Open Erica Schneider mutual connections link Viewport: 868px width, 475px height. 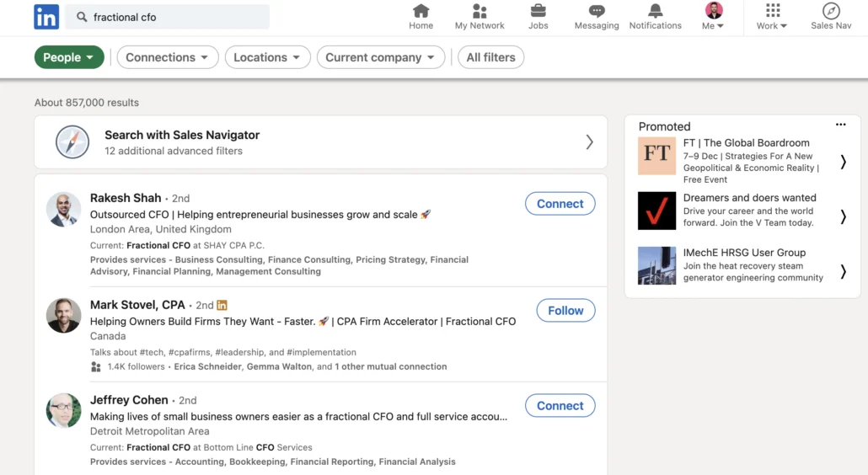point(207,366)
